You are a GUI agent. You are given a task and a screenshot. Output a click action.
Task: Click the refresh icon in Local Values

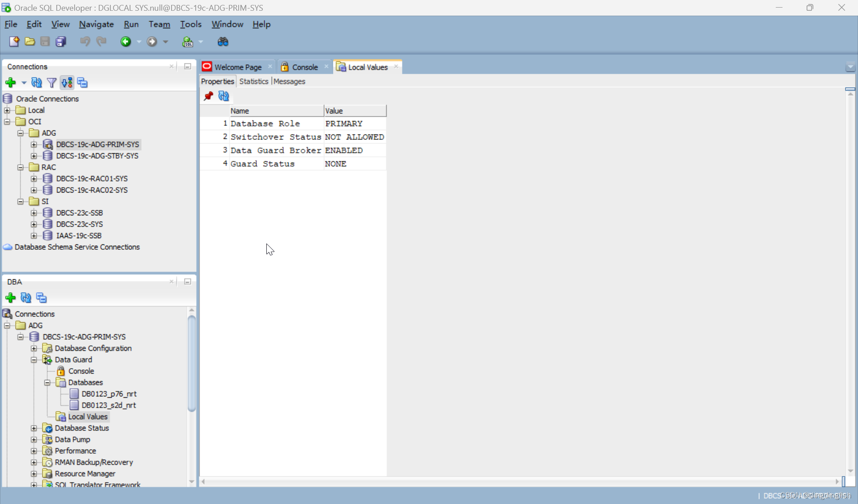point(223,96)
